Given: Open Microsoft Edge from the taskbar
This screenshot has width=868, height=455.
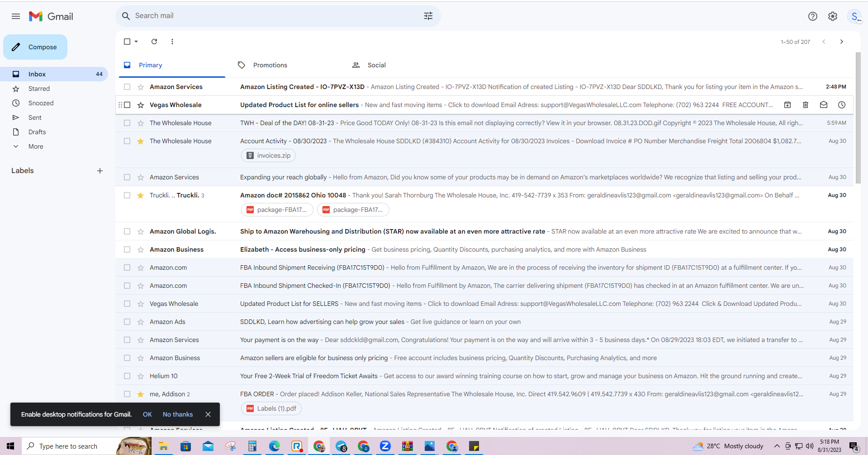Looking at the screenshot, I should (x=275, y=446).
